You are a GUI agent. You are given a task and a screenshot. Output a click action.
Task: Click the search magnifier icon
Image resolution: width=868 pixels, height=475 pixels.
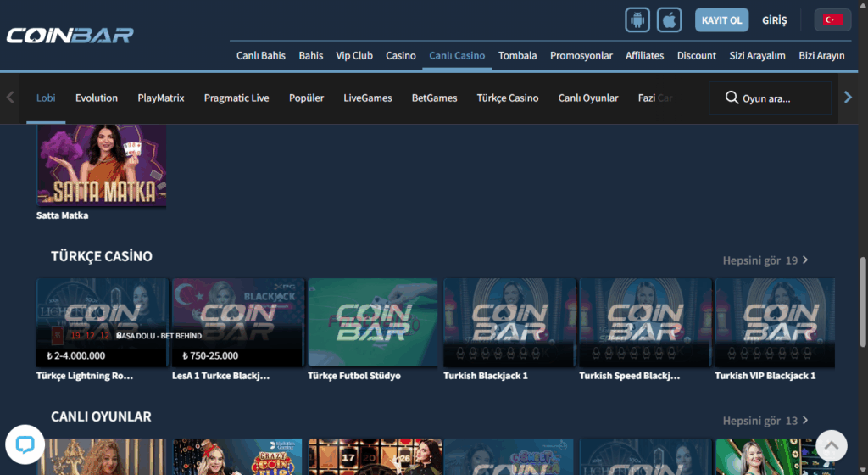click(732, 98)
